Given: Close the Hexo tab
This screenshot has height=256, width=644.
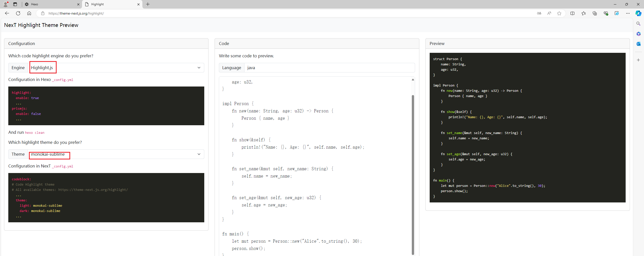Looking at the screenshot, I should [78, 4].
